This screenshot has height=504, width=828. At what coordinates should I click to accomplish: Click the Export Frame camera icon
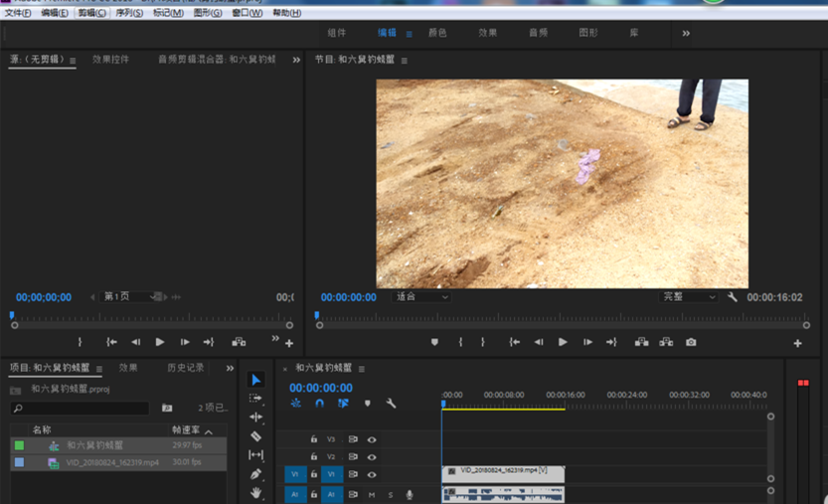tap(691, 342)
